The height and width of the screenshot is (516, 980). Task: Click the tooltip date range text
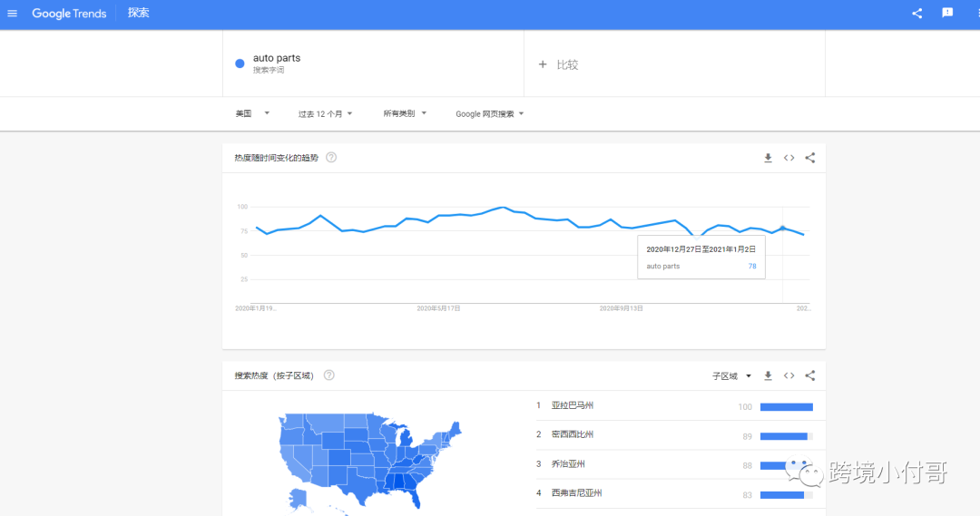coord(701,249)
